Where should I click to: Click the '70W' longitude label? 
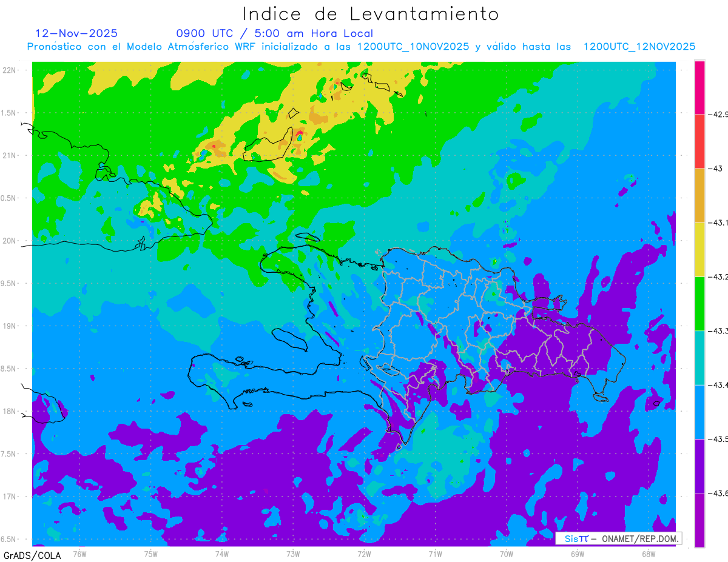point(507,554)
